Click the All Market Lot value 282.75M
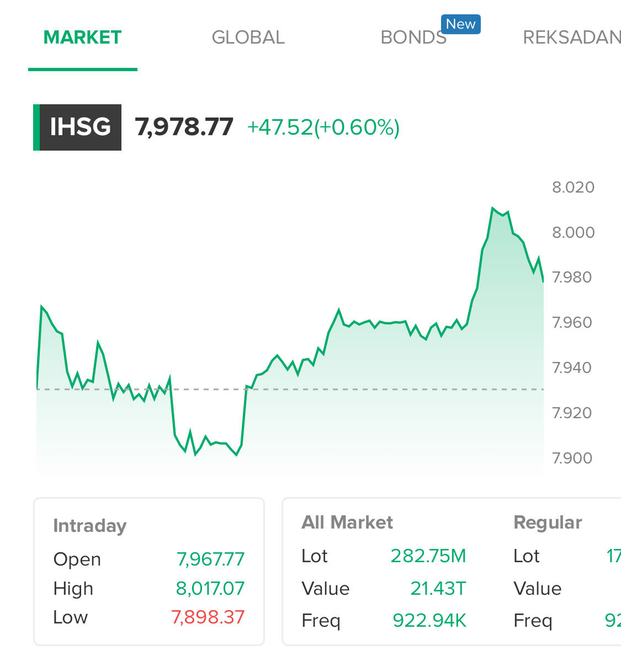This screenshot has height=672, width=621. click(x=428, y=556)
